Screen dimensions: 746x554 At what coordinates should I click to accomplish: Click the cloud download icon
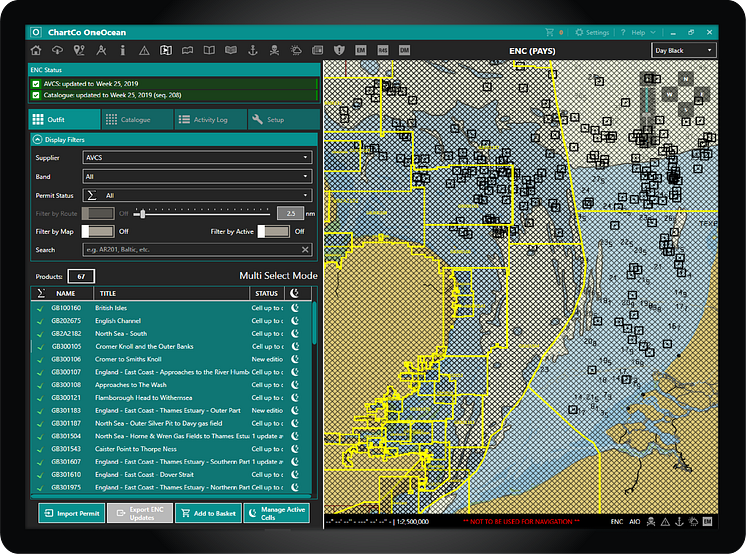click(58, 50)
